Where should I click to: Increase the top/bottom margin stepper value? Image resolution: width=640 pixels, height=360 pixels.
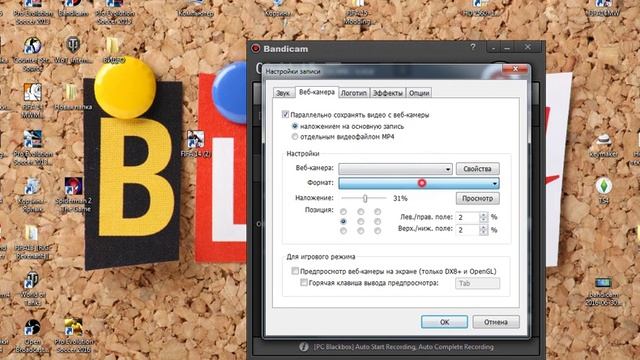pyautogui.click(x=484, y=227)
